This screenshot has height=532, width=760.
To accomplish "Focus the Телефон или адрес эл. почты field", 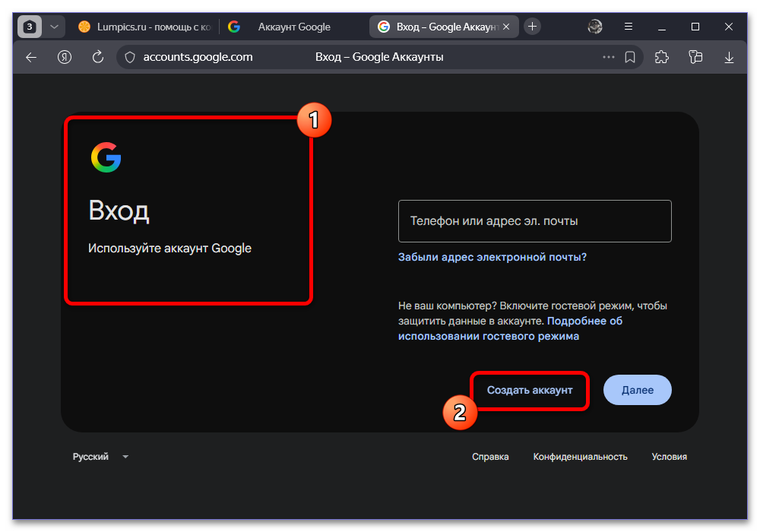I will [534, 221].
